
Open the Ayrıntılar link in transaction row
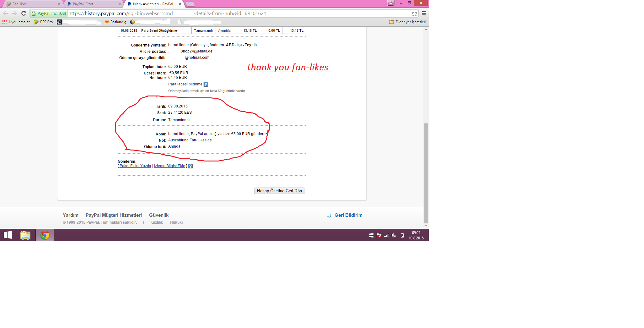pos(225,30)
